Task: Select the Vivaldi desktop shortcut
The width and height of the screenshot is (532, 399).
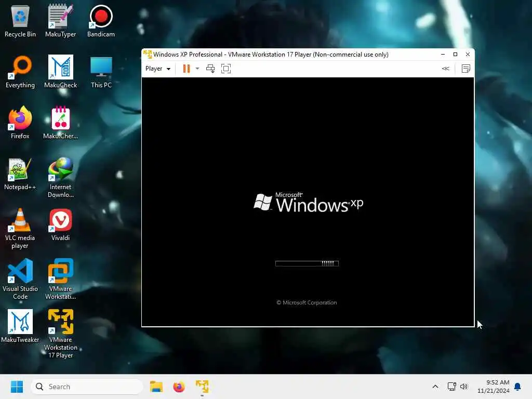Action: 60,224
